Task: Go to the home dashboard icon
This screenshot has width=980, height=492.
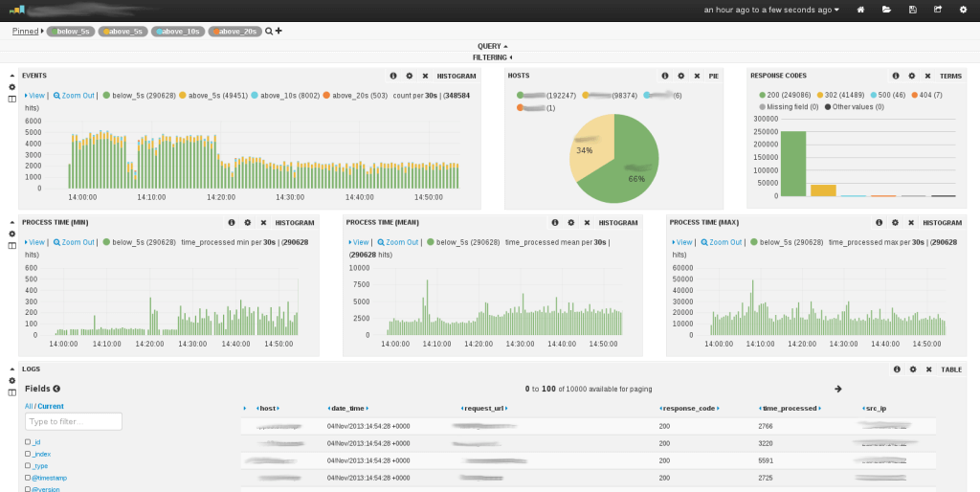Action: [860, 10]
